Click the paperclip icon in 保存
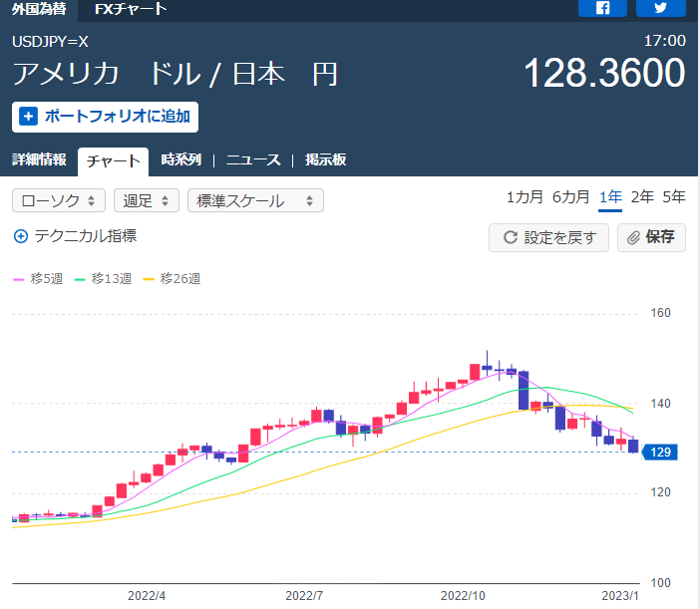 tap(633, 238)
